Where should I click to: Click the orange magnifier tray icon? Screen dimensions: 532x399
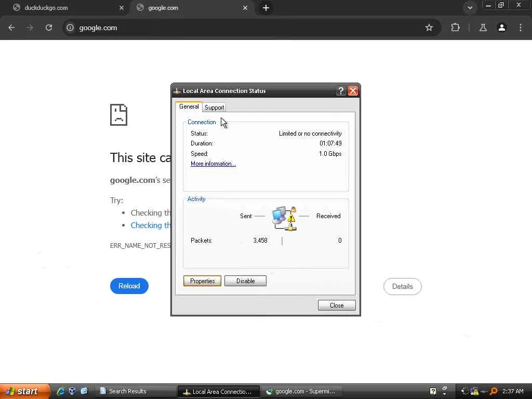tap(494, 391)
